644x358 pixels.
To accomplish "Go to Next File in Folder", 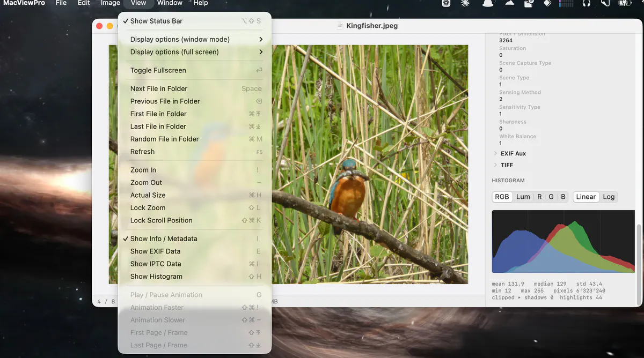I will (x=195, y=88).
